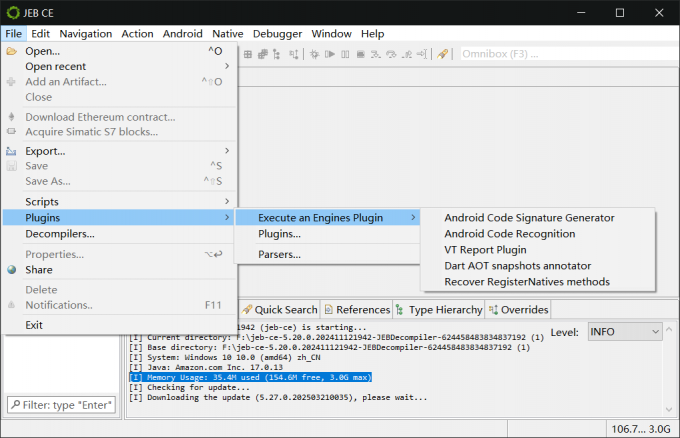Click the run to cursor icon
This screenshot has height=438, width=680.
[422, 54]
